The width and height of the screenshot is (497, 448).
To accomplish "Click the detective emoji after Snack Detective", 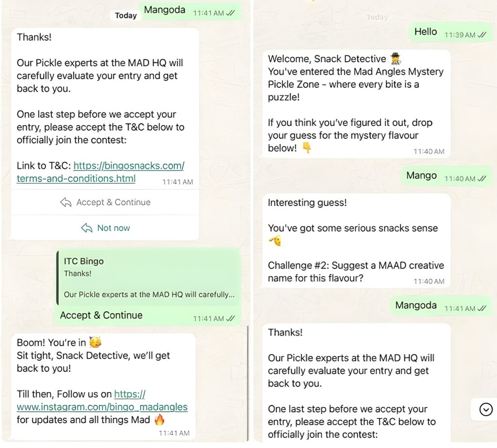I will (x=395, y=59).
